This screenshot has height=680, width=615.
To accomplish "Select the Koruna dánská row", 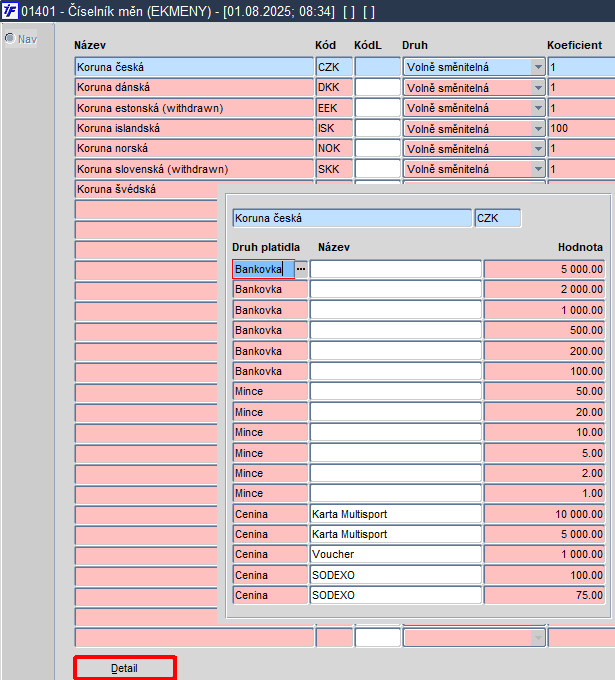I will coord(194,88).
